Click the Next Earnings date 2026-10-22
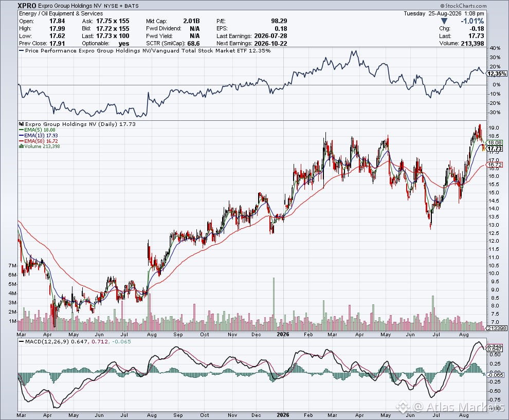 pyautogui.click(x=270, y=44)
